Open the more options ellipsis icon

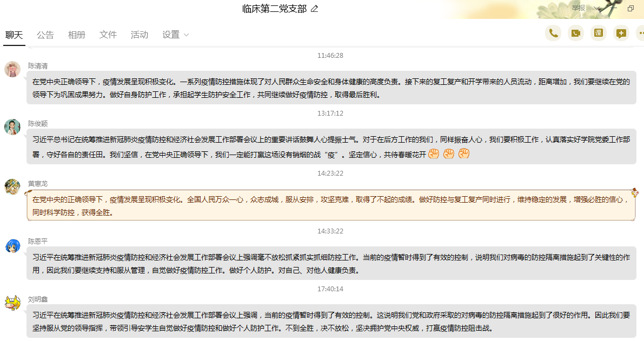(x=641, y=33)
